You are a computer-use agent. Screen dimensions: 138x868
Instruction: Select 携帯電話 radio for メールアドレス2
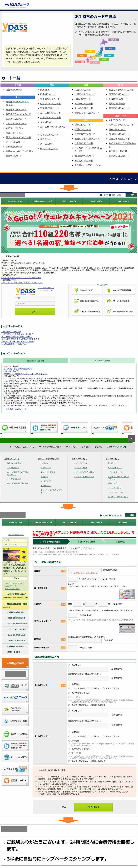point(70,741)
